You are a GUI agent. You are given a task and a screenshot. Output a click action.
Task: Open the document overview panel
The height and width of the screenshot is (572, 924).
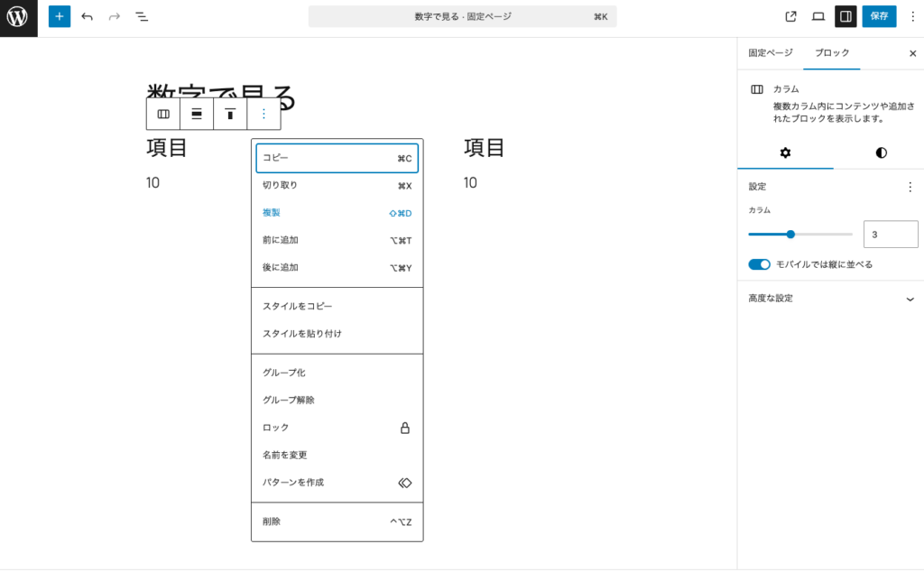coord(141,16)
